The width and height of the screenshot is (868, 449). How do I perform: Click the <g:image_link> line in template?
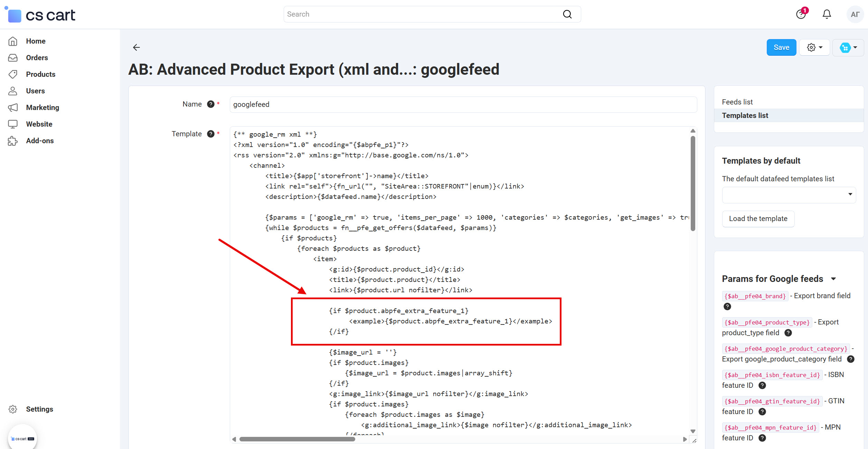(428, 394)
